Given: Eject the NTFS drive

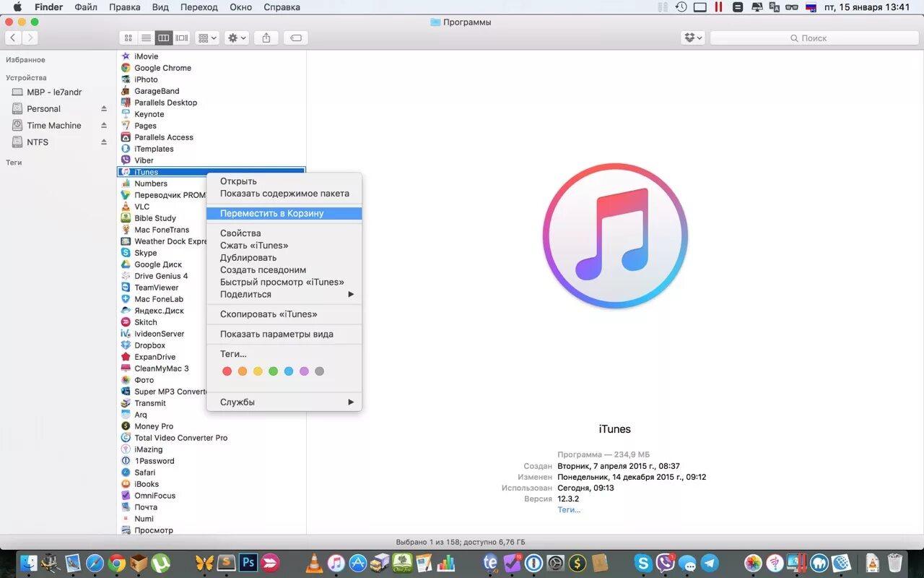Looking at the screenshot, I should click(x=104, y=142).
